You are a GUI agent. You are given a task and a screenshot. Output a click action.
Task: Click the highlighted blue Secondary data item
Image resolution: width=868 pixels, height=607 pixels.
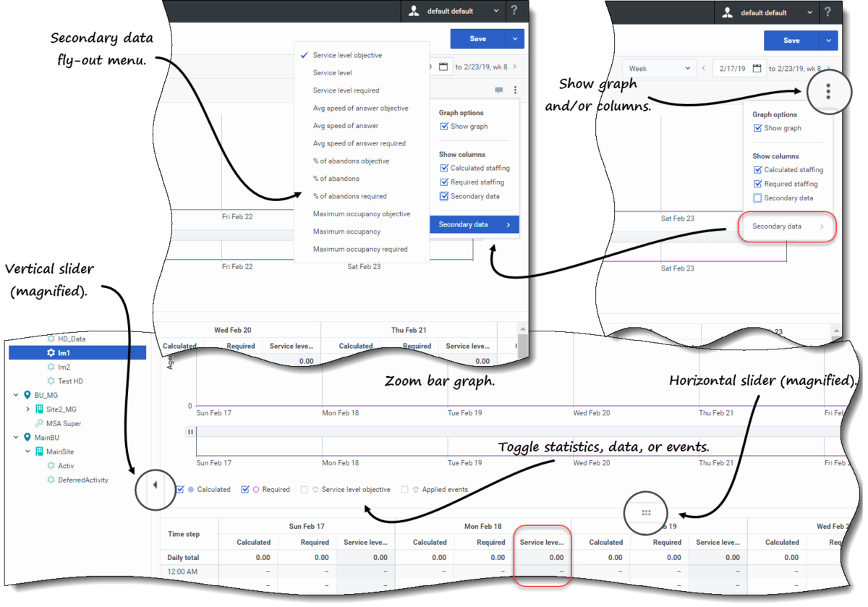pos(474,225)
